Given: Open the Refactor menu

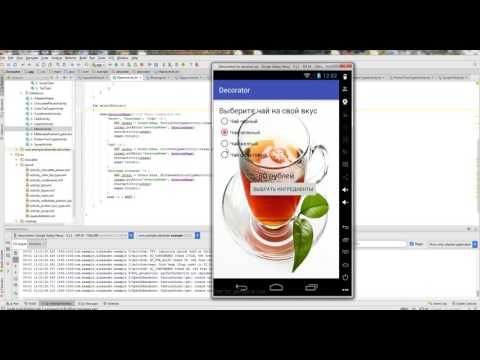Looking at the screenshot, I should point(70,58).
